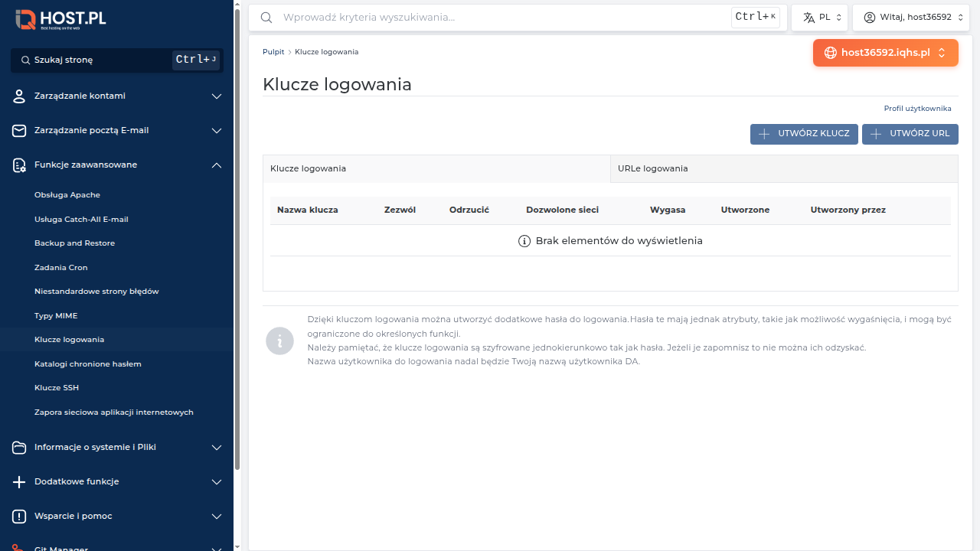980x551 pixels.
Task: Click the plus icon on UTWÓRZ KLUCZ
Action: point(764,134)
